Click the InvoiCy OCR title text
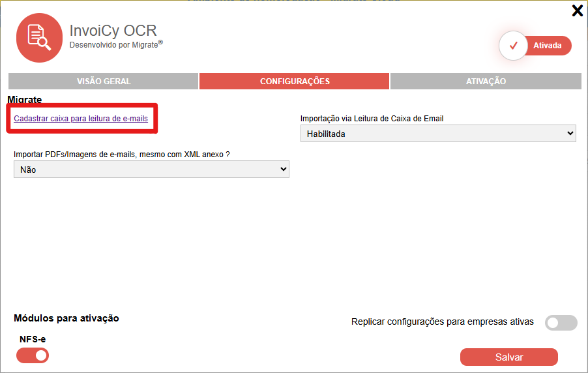Image resolution: width=588 pixels, height=373 pixels. [x=113, y=31]
